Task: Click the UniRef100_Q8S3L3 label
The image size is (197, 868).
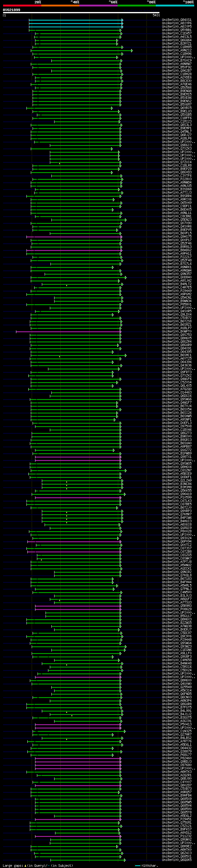Action: click(x=177, y=125)
